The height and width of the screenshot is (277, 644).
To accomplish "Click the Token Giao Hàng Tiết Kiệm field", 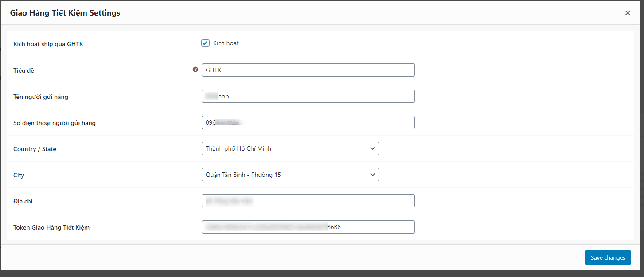I will [x=308, y=227].
